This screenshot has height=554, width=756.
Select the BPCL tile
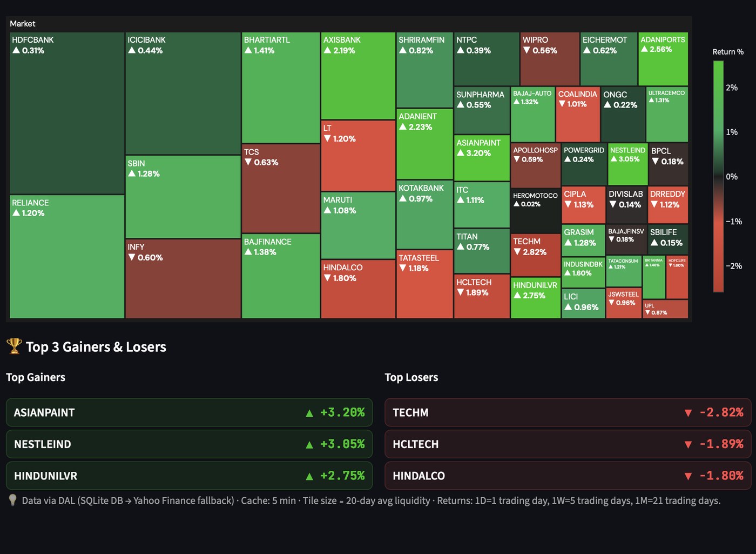coord(669,164)
